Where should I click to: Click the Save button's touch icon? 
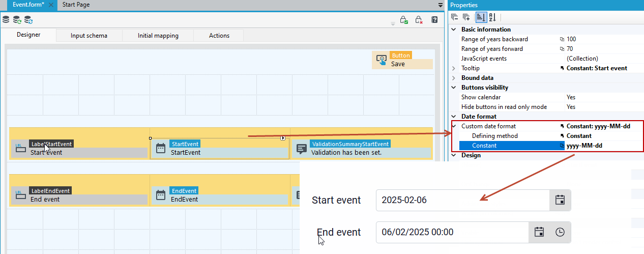coord(381,60)
